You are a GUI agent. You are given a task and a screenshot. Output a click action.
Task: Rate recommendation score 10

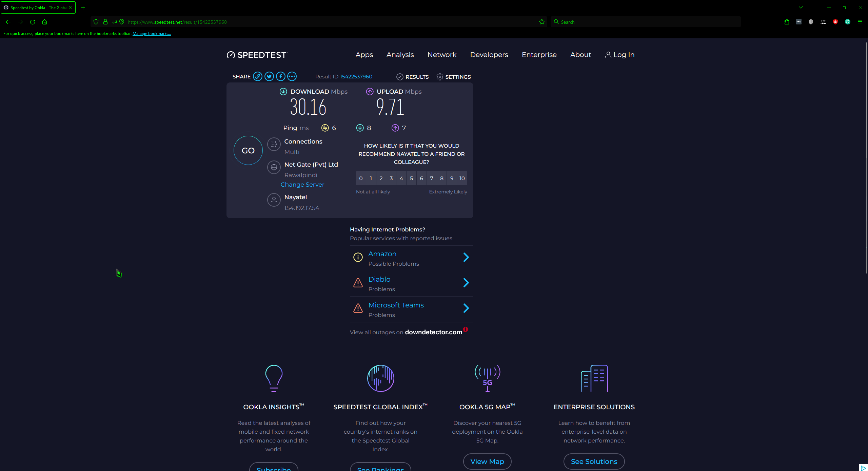point(462,178)
